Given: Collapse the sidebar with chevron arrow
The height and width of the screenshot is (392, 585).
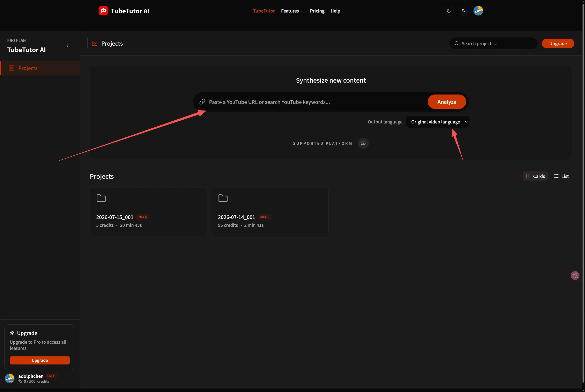Looking at the screenshot, I should click(x=67, y=46).
